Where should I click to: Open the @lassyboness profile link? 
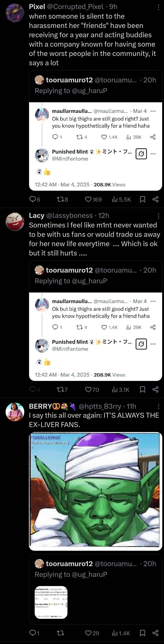pos(69,216)
